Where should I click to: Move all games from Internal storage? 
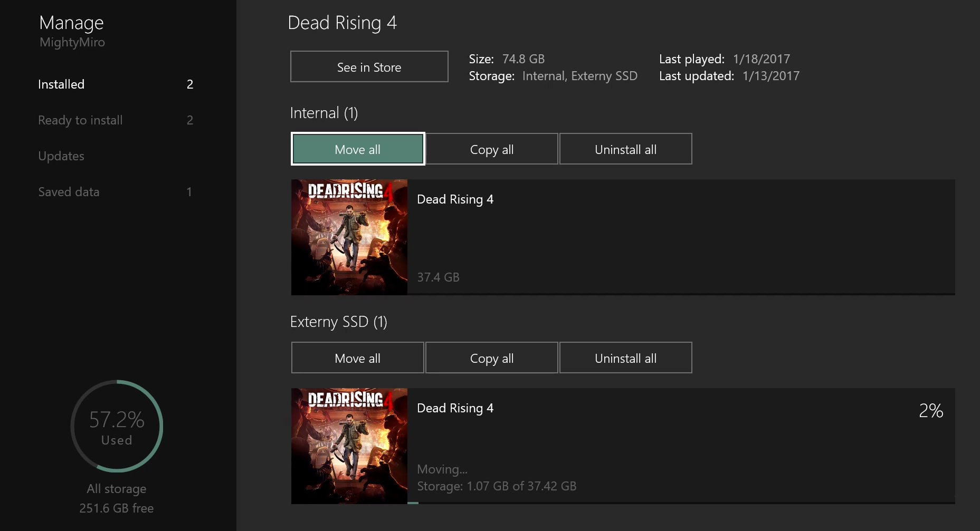click(x=358, y=149)
